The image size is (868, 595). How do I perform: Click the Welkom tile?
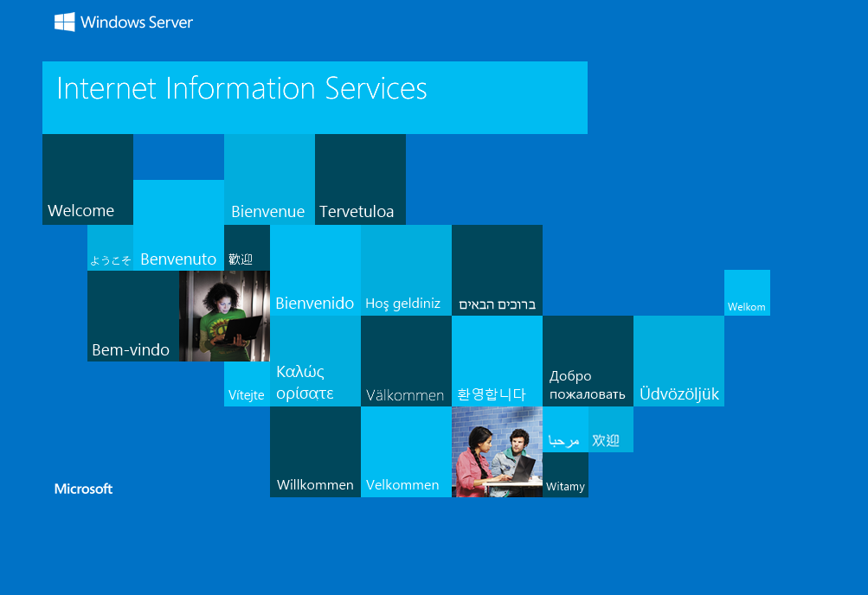tap(748, 293)
